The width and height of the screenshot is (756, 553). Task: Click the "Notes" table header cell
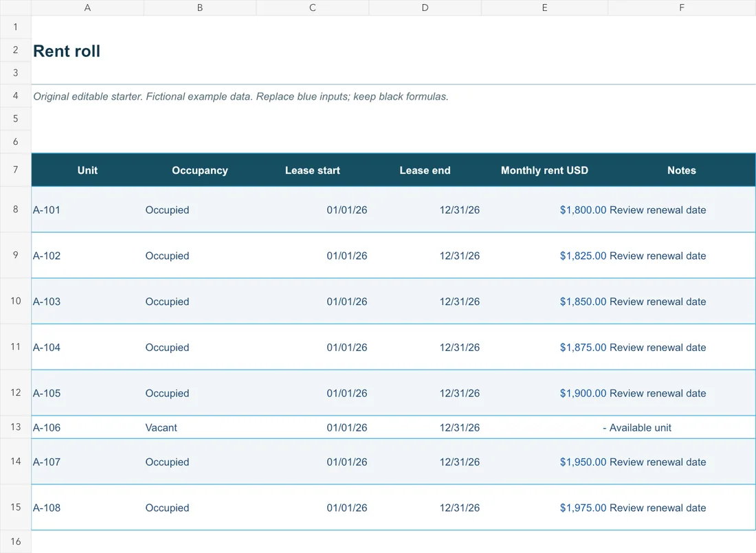(x=682, y=170)
